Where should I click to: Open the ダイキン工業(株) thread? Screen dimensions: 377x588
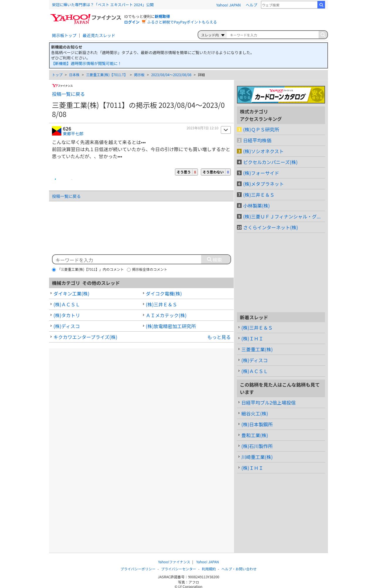(71, 294)
